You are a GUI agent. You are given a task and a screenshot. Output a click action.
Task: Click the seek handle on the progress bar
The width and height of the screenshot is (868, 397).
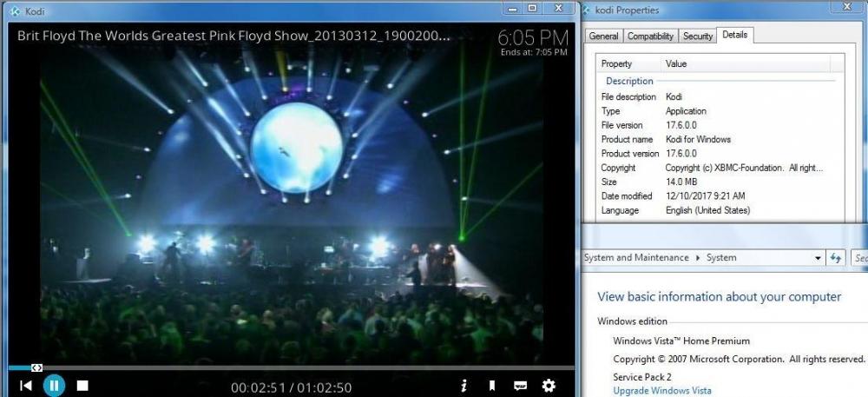tap(36, 367)
